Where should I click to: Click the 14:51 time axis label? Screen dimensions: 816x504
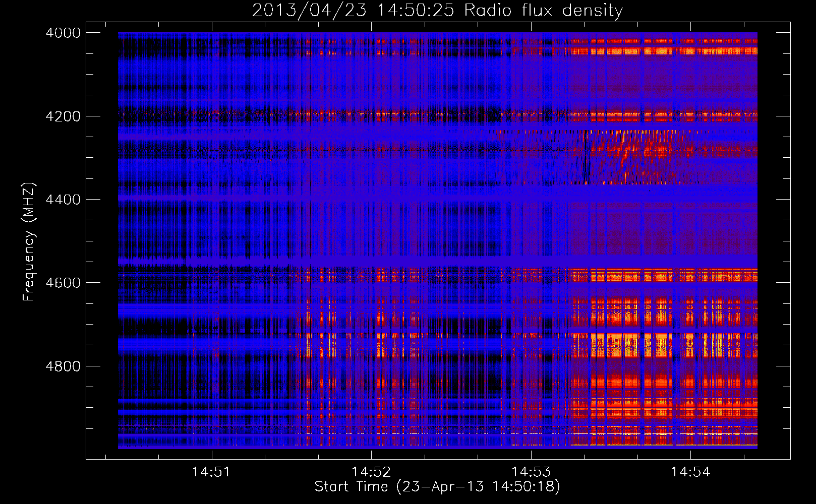pyautogui.click(x=211, y=472)
